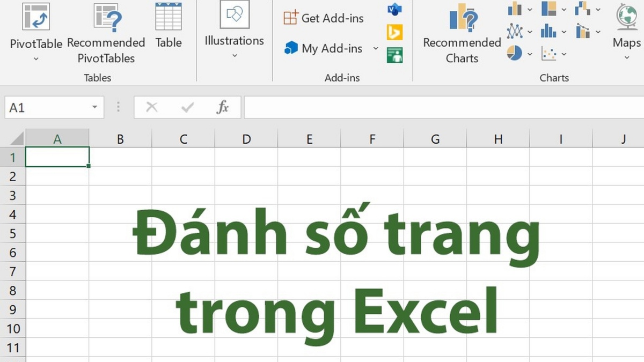Click the formula bar vertical dots handle
644x362 pixels.
(119, 107)
